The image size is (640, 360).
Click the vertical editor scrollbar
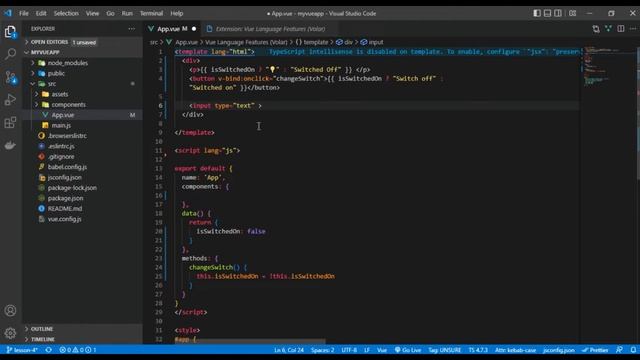[638, 112]
